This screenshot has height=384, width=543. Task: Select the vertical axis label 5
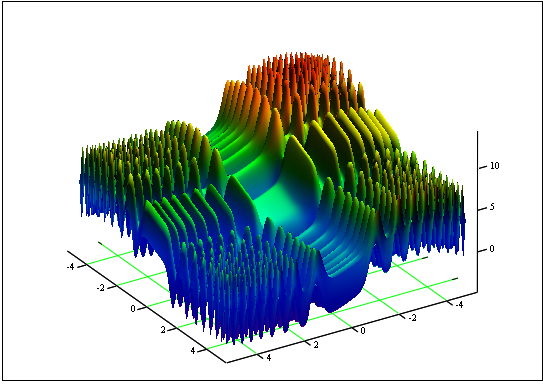coord(492,207)
